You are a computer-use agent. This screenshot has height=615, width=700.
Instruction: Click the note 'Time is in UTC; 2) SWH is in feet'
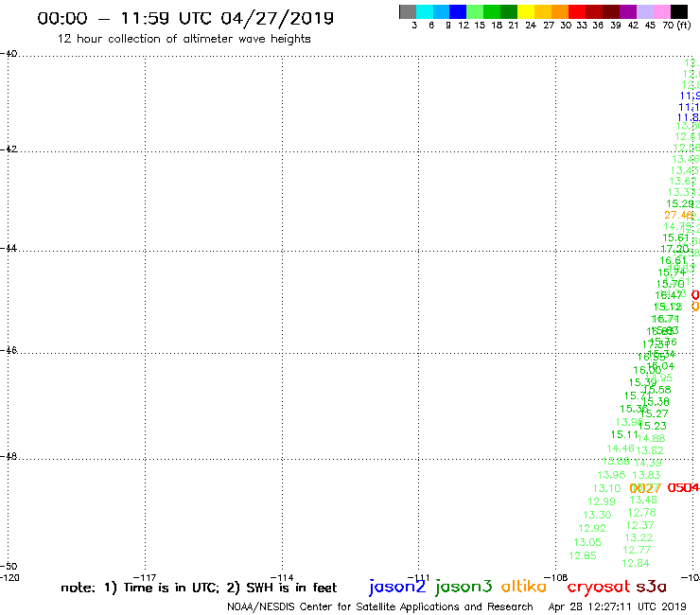click(230, 588)
